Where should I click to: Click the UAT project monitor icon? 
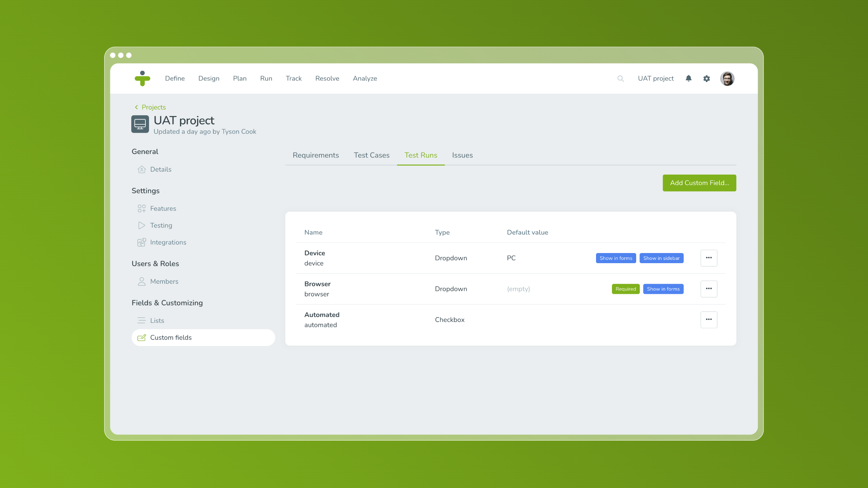pyautogui.click(x=140, y=124)
